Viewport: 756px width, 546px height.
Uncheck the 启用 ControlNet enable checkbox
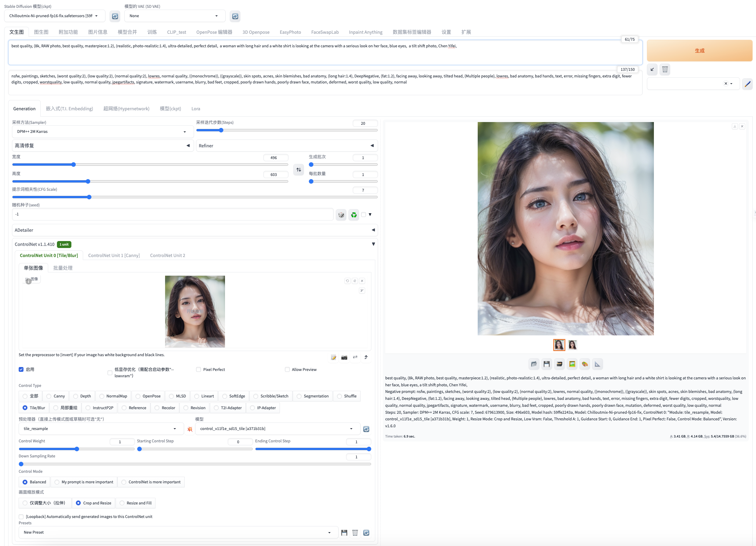21,369
